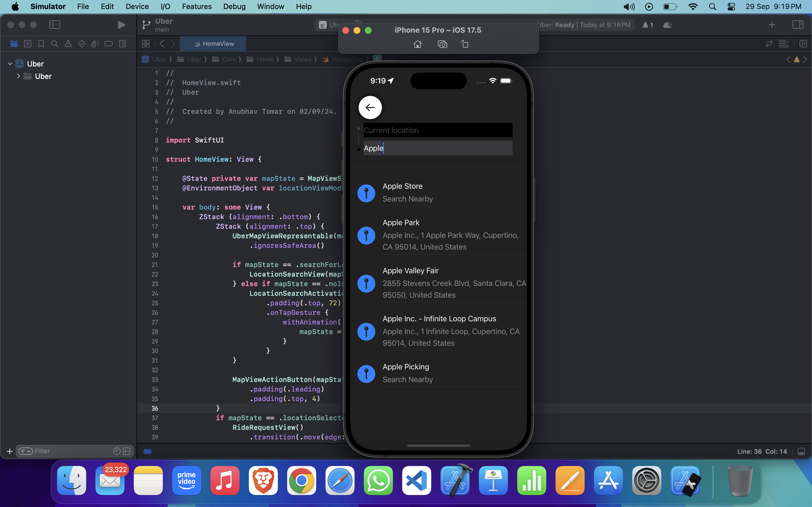Toggle the debug area at bottom right
Screen dimensions: 812x507
[801, 451]
